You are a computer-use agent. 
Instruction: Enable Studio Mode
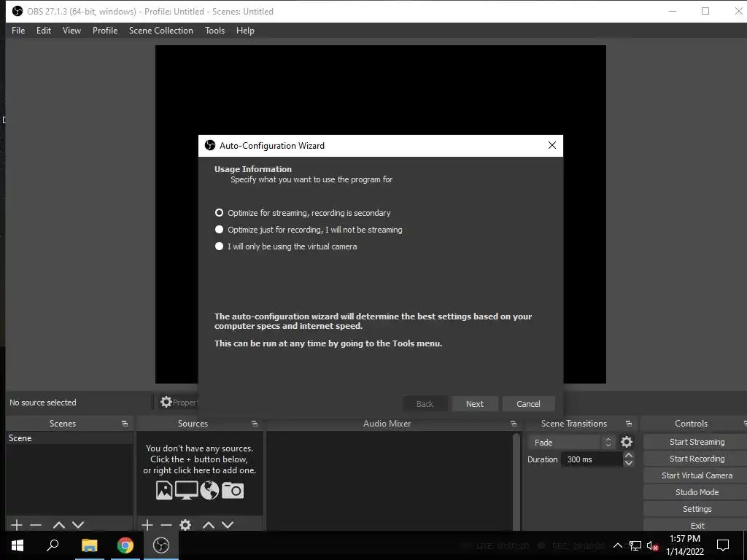point(697,492)
